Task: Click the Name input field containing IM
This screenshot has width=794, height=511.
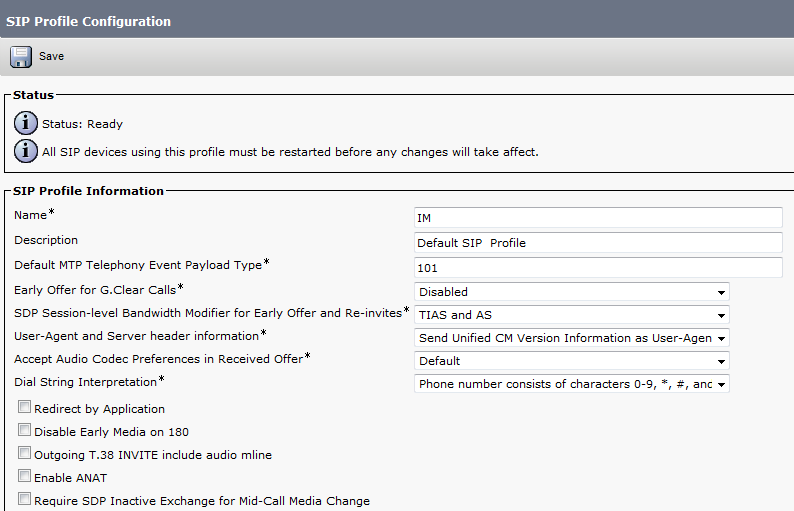Action: pyautogui.click(x=597, y=218)
